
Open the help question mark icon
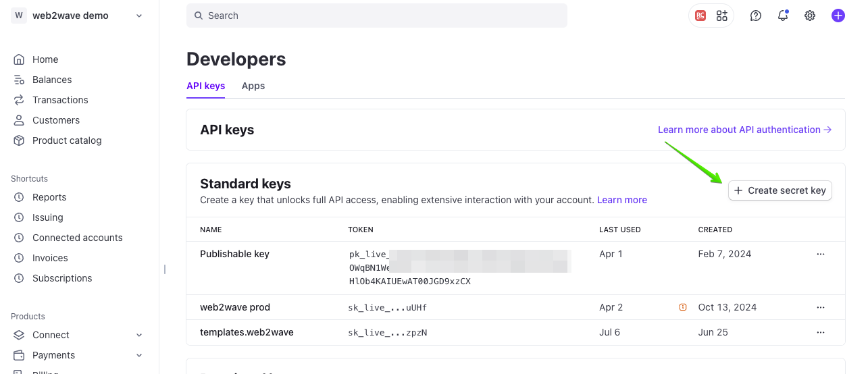(756, 16)
